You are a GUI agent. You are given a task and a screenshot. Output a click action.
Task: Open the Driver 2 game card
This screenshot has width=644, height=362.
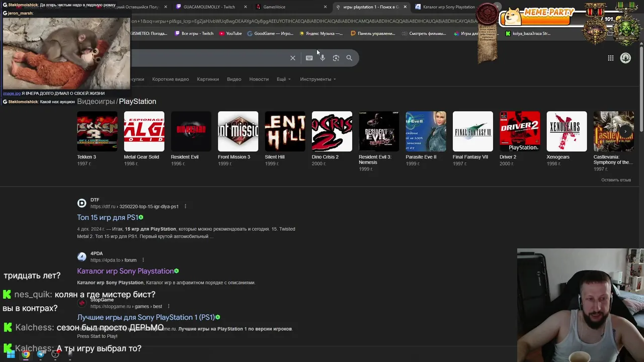520,138
